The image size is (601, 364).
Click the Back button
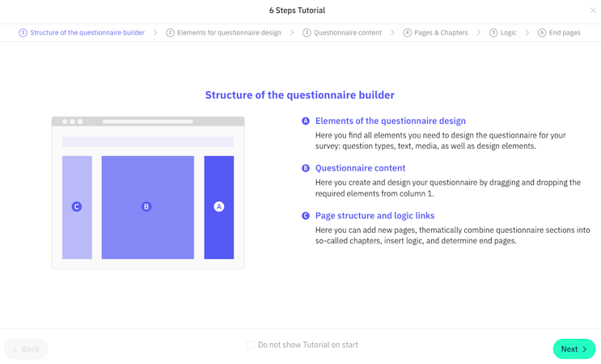[x=26, y=349]
